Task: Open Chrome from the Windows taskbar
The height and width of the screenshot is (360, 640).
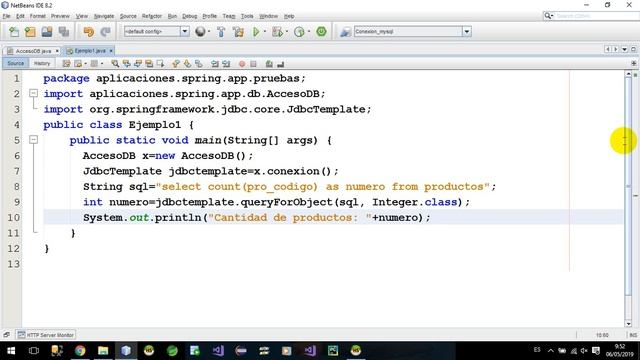Action: (x=80, y=351)
